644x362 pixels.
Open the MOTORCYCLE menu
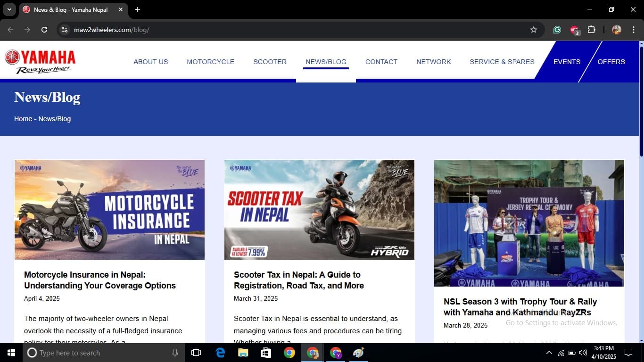(211, 62)
